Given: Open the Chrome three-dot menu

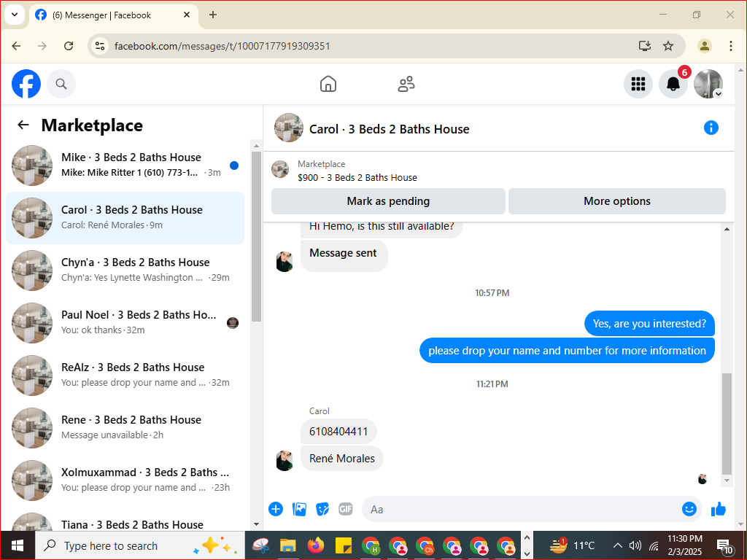Looking at the screenshot, I should pyautogui.click(x=730, y=46).
